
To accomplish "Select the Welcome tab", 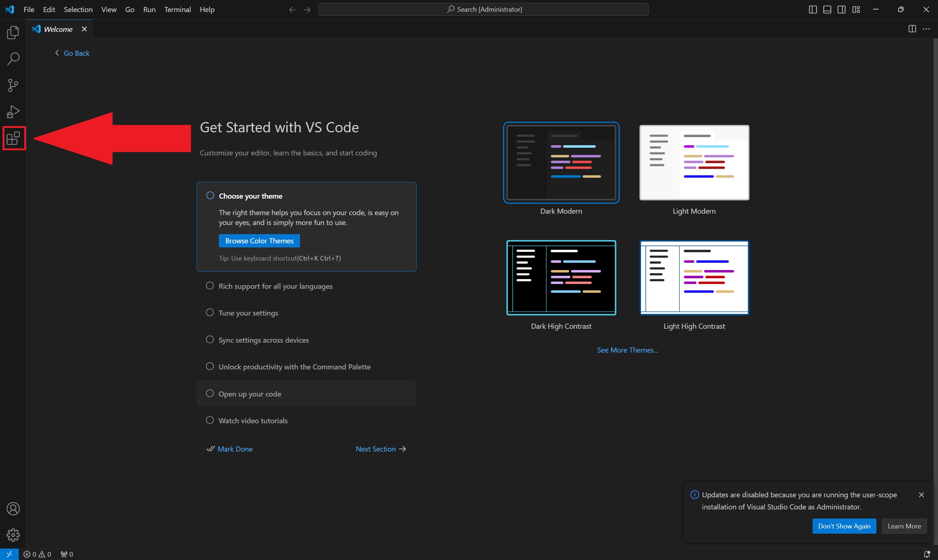I will coord(59,29).
